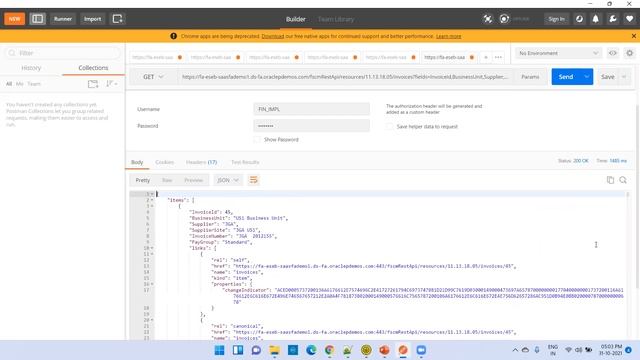Expand the Send button dropdown arrow
The width and height of the screenshot is (640, 360).
587,77
